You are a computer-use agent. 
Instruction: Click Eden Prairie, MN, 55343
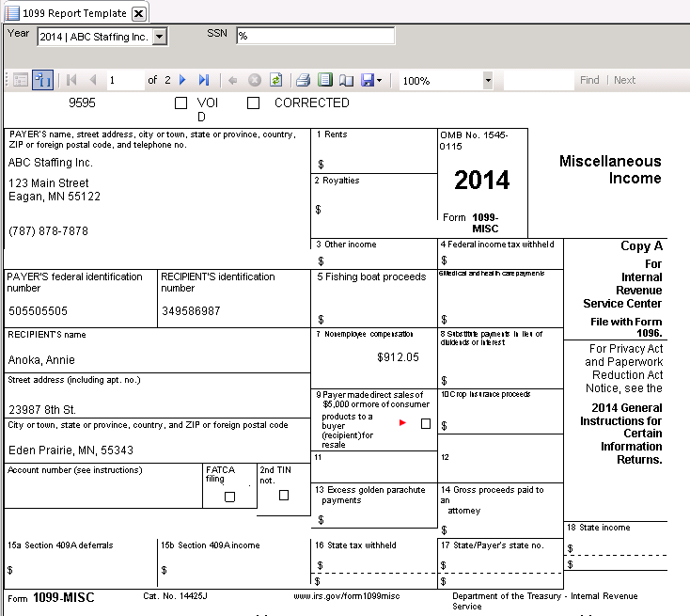coord(71,450)
